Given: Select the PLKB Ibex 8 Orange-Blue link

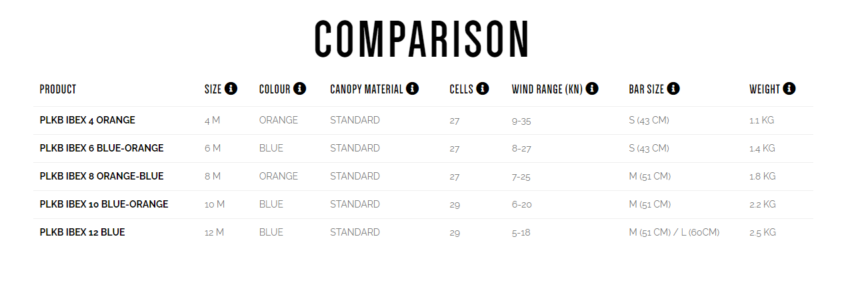Looking at the screenshot, I should pyautogui.click(x=101, y=176).
